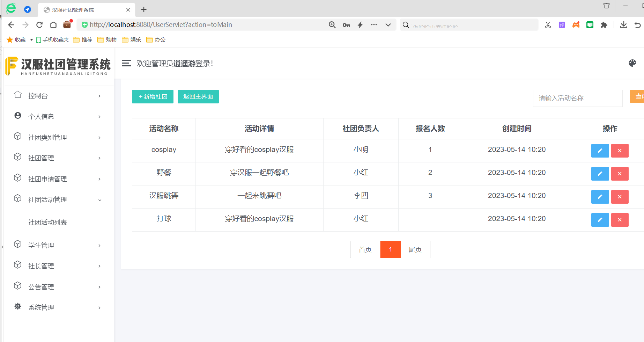Viewport: 644px width, 342px height.
Task: Open the puzzle-piece extensions icon
Action: pos(604,25)
